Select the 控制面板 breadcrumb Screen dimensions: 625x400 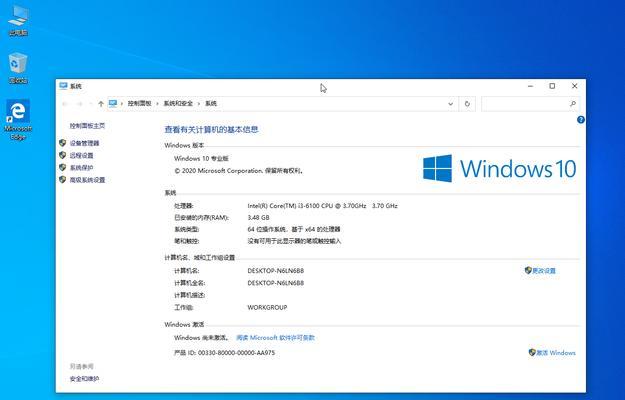(x=140, y=104)
